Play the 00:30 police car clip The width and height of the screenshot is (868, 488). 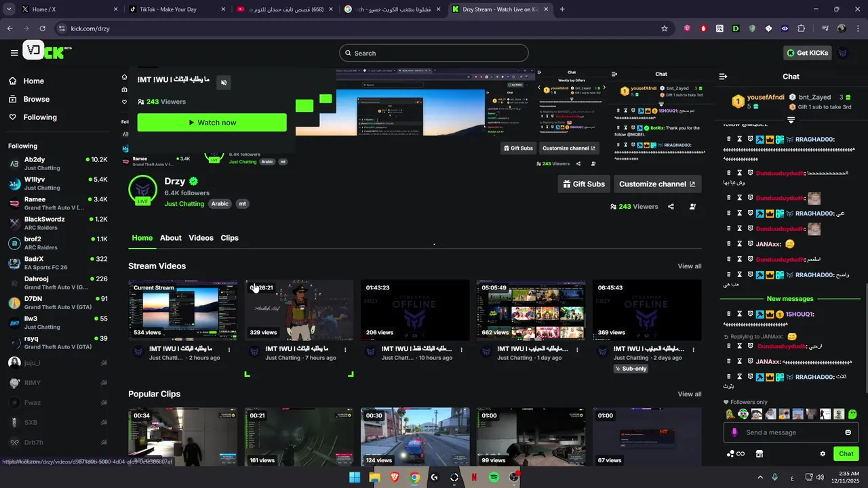415,436
